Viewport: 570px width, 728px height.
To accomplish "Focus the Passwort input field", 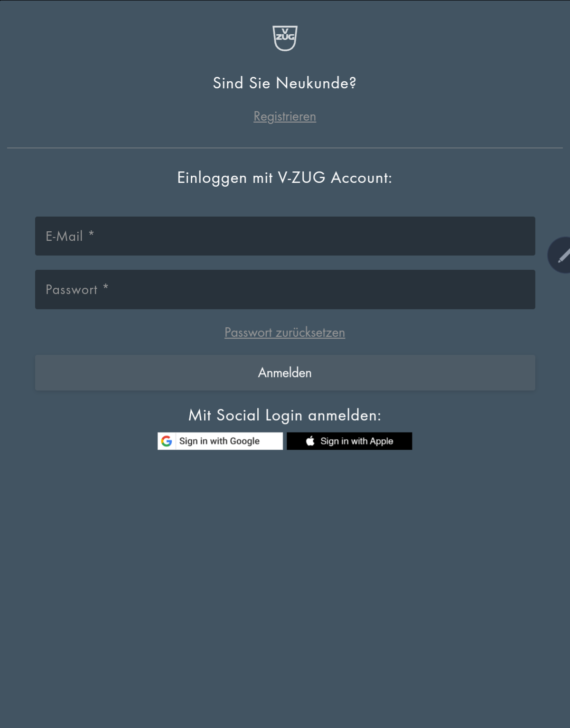I will coord(285,290).
